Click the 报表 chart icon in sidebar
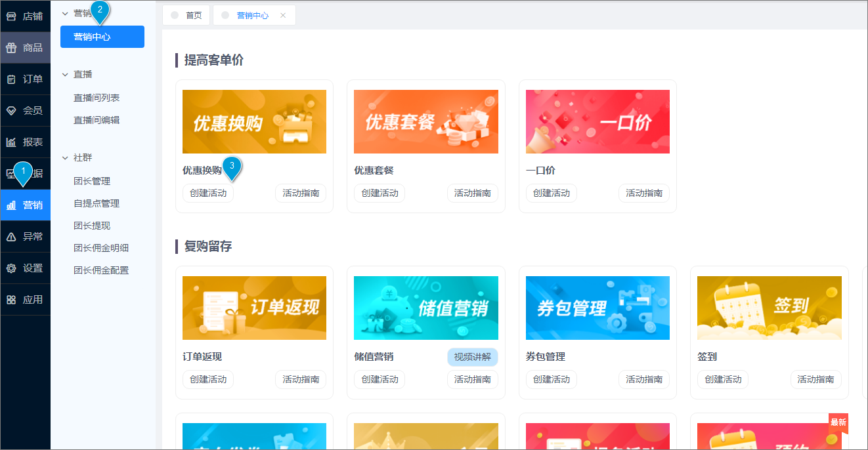Screen dimensions: 868x450 [11, 142]
